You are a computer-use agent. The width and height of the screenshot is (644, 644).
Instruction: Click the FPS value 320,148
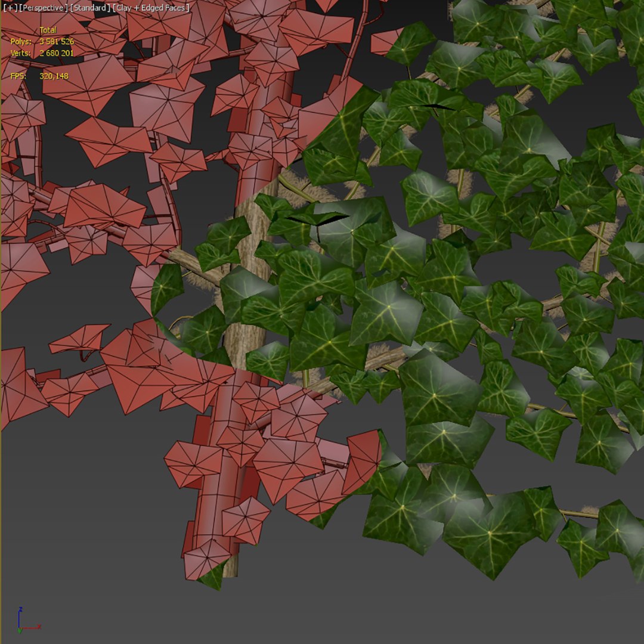[54, 76]
